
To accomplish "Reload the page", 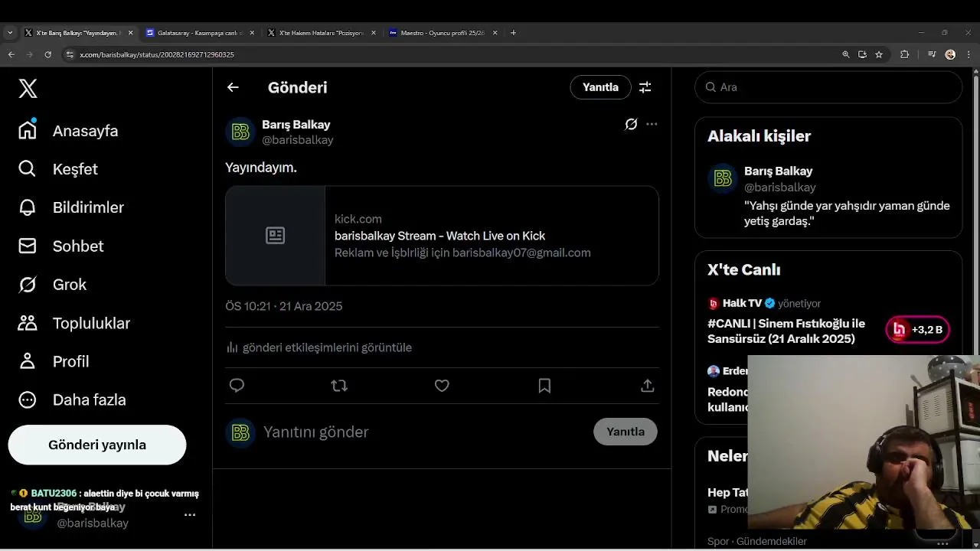I will pos(48,54).
